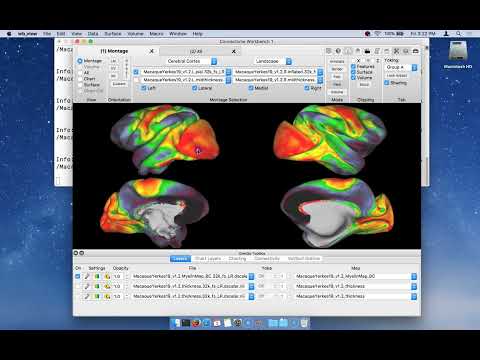Screen dimensions: 480x360
Task: Click the toolbox icon at the toolbar's right end
Action: tap(416, 51)
